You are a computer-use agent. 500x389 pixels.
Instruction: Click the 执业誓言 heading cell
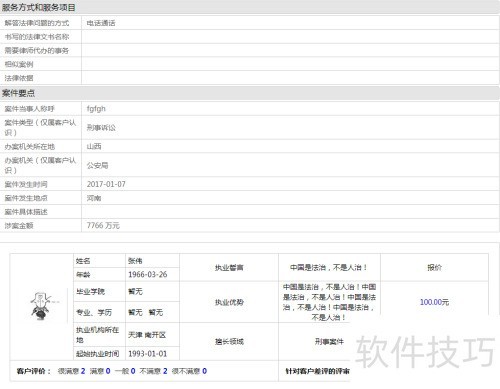pos(229,267)
